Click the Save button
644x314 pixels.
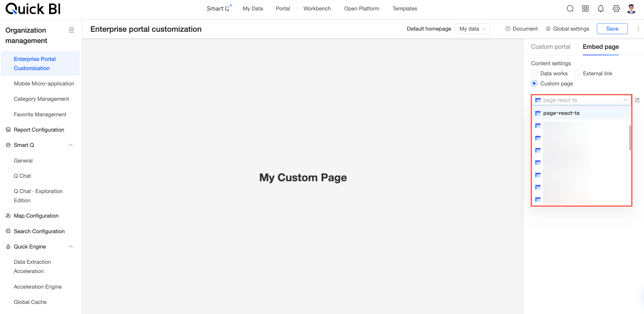point(612,29)
